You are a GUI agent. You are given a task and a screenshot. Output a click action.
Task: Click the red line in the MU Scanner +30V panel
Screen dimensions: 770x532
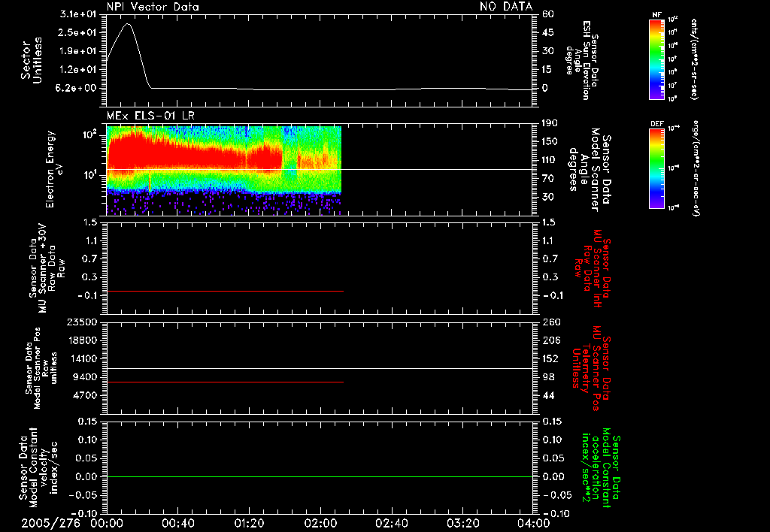click(225, 291)
